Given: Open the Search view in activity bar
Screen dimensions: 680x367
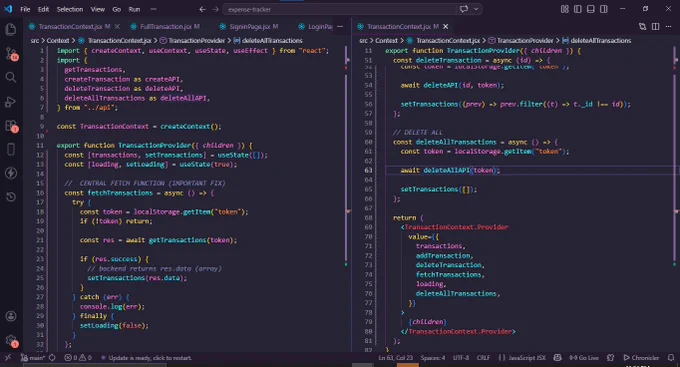Looking at the screenshot, I should 11,78.
